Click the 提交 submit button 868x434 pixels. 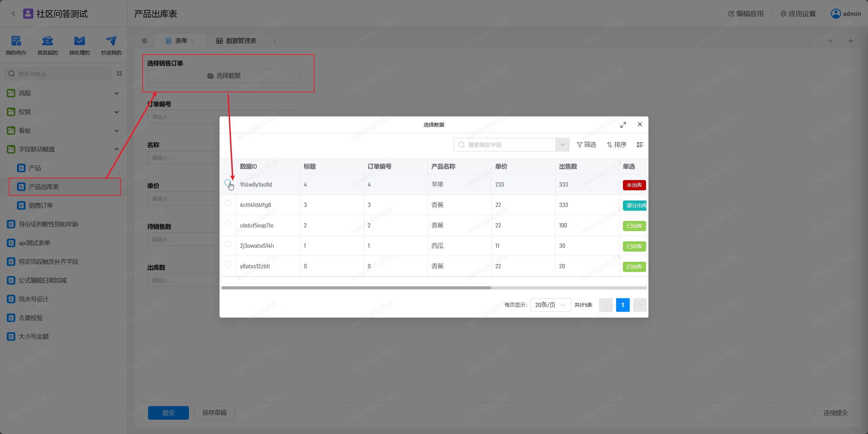coord(168,413)
